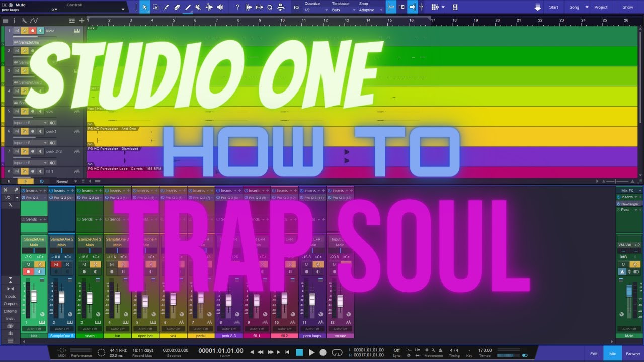This screenshot has height=362, width=644.
Task: Switch to the Edit view
Action: (594, 354)
